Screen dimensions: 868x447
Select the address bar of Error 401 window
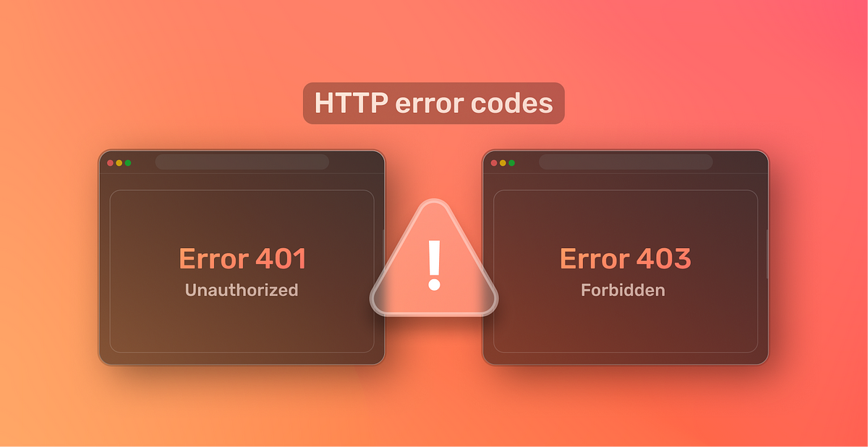tap(242, 162)
